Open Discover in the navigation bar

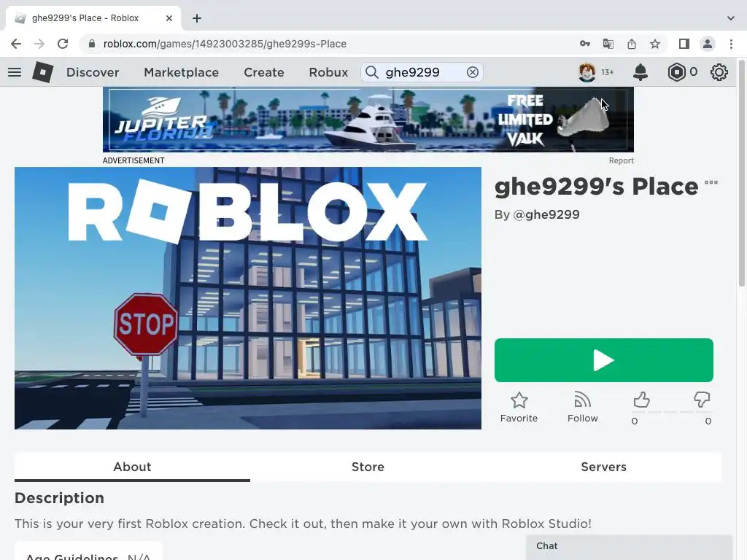pos(93,72)
